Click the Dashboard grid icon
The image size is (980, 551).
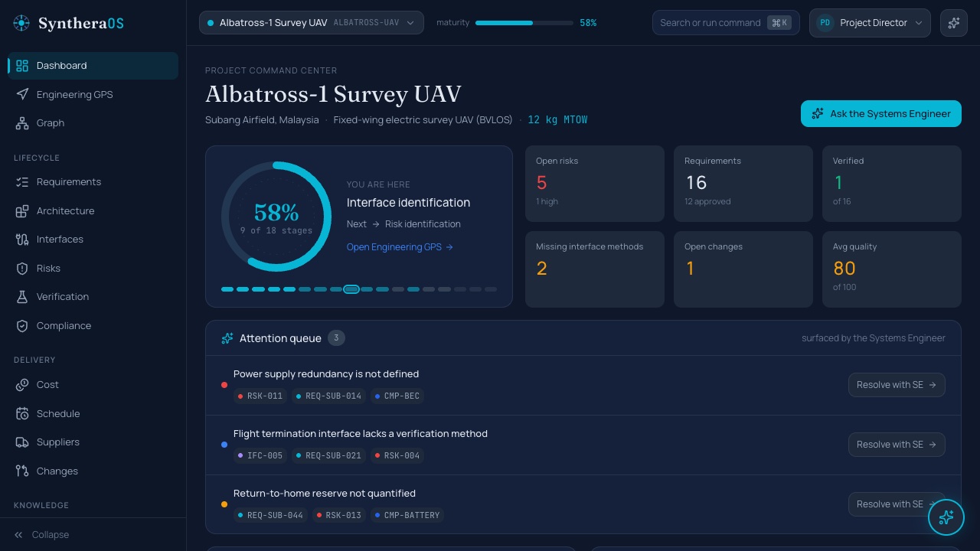22,66
